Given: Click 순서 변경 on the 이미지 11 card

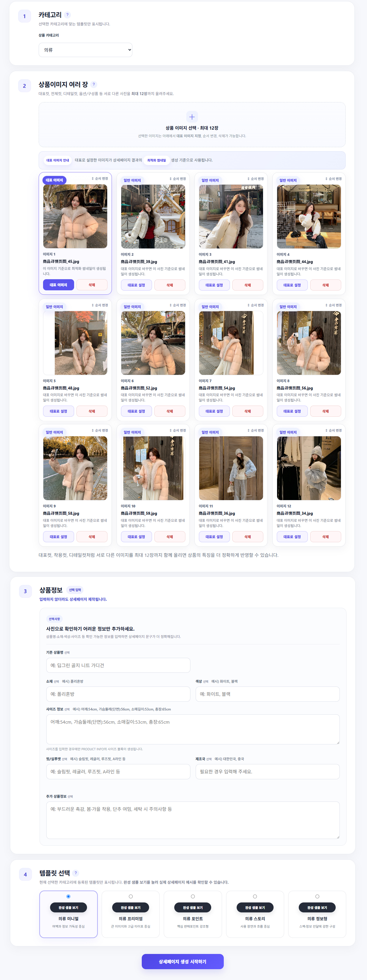Looking at the screenshot, I should tap(255, 430).
